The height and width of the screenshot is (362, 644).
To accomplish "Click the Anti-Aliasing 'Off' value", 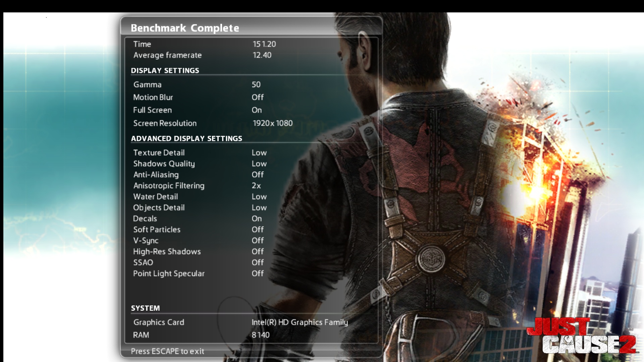I will click(x=258, y=175).
